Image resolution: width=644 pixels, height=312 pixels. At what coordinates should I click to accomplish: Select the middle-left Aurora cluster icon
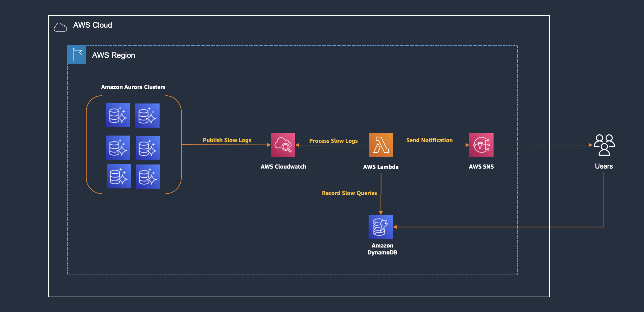(118, 148)
